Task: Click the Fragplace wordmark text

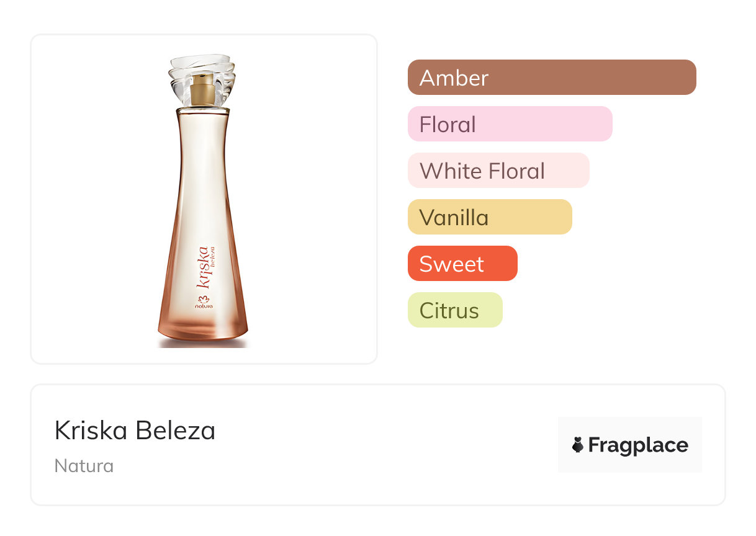Action: coord(638,445)
